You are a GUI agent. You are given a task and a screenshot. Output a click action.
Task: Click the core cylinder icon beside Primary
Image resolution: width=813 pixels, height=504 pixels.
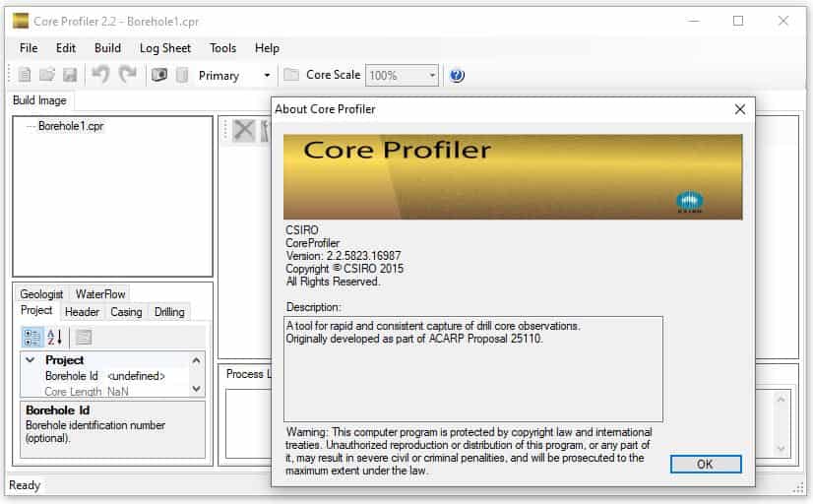[182, 75]
